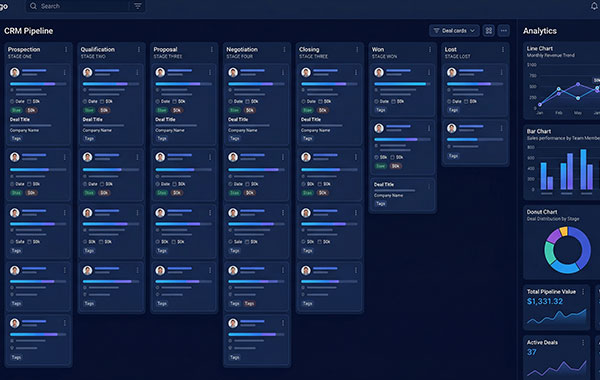Screen dimensions: 600x380
Task: Open first Negotiation card's kebab menu
Action: [282, 72]
